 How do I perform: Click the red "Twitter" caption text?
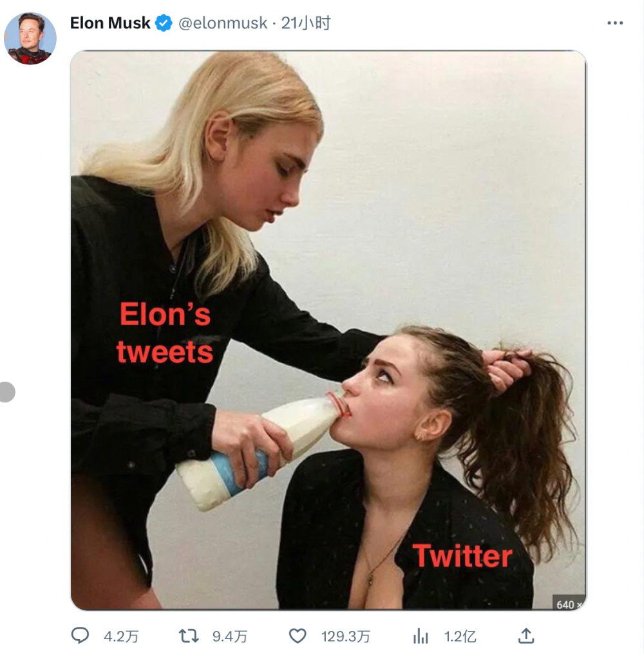coord(462,556)
